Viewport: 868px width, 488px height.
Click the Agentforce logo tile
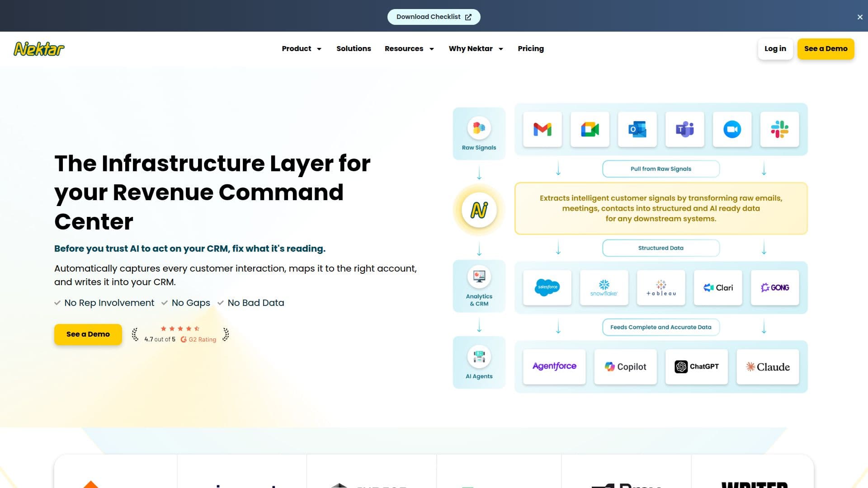[554, 366]
